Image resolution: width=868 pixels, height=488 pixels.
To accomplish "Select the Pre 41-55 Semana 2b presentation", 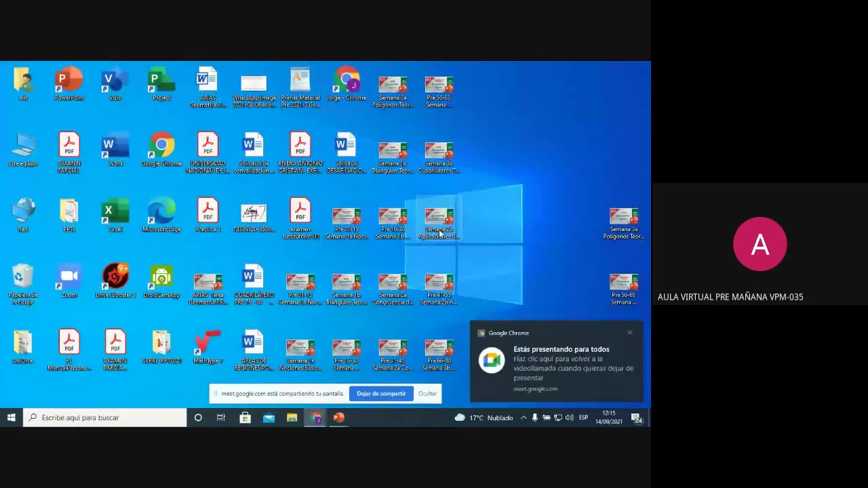I will coord(439,289).
